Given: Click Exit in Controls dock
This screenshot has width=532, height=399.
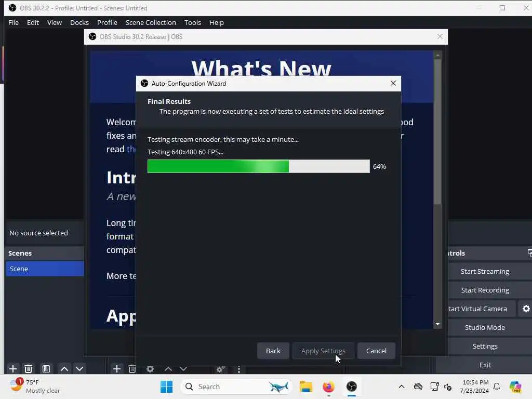Looking at the screenshot, I should click(485, 365).
